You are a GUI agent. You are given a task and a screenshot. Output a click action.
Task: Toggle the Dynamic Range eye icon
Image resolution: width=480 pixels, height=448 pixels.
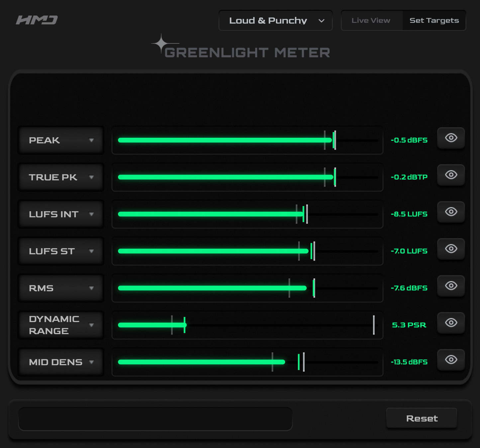click(451, 323)
